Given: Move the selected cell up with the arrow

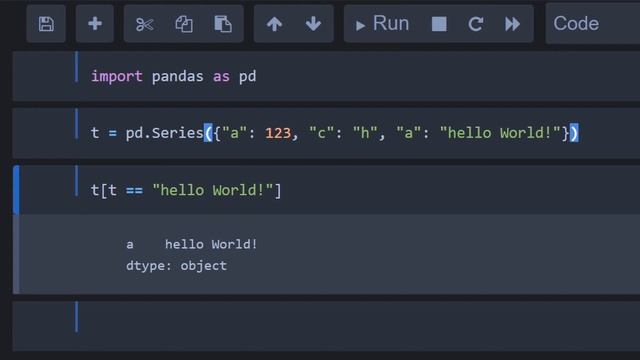Looking at the screenshot, I should (274, 24).
